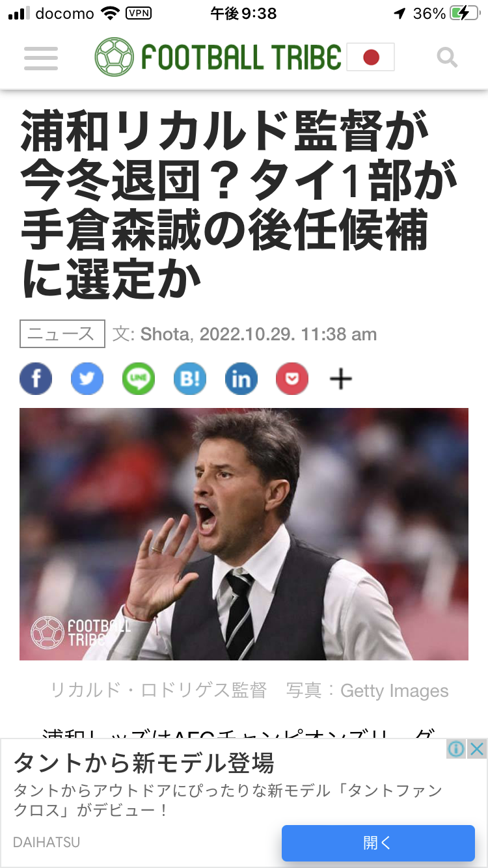
Task: Open the hamburger navigation menu
Action: point(41,59)
